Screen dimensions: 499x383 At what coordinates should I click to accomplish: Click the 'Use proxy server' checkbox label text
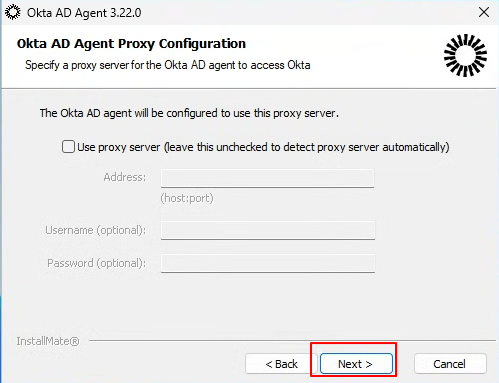[x=263, y=147]
